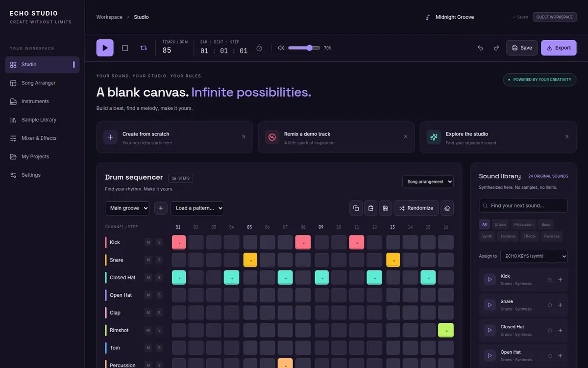588x368 pixels.
Task: Select the Bass sound filter tab
Action: pos(546,224)
